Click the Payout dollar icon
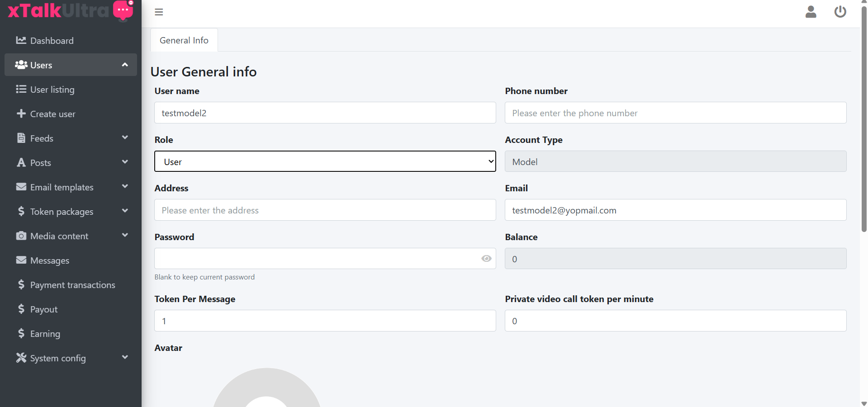This screenshot has height=407, width=868. [21, 309]
